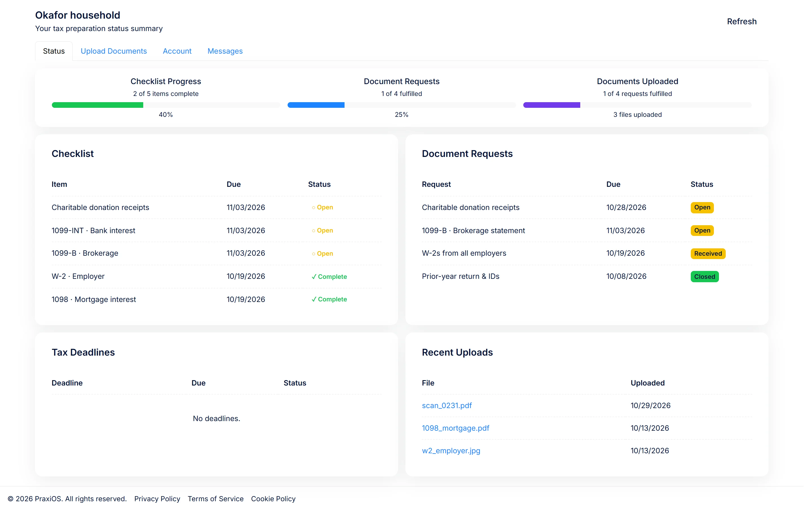Click the 10/29/2026 uploaded date
The width and height of the screenshot is (812, 508).
point(650,406)
